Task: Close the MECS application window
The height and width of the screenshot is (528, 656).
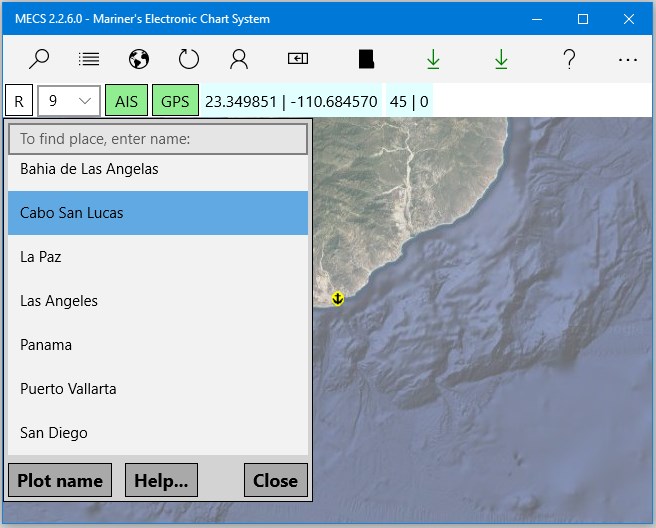Action: 629,19
